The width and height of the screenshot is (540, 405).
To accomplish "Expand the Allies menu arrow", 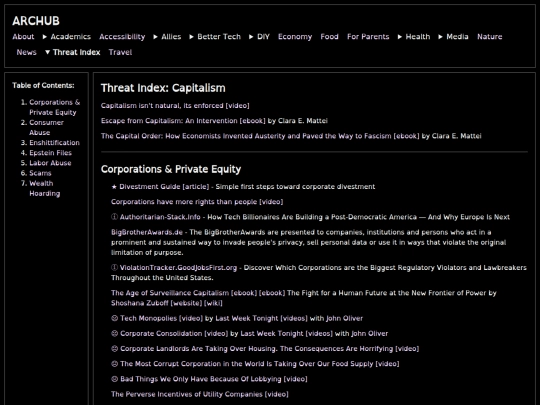I will click(156, 37).
